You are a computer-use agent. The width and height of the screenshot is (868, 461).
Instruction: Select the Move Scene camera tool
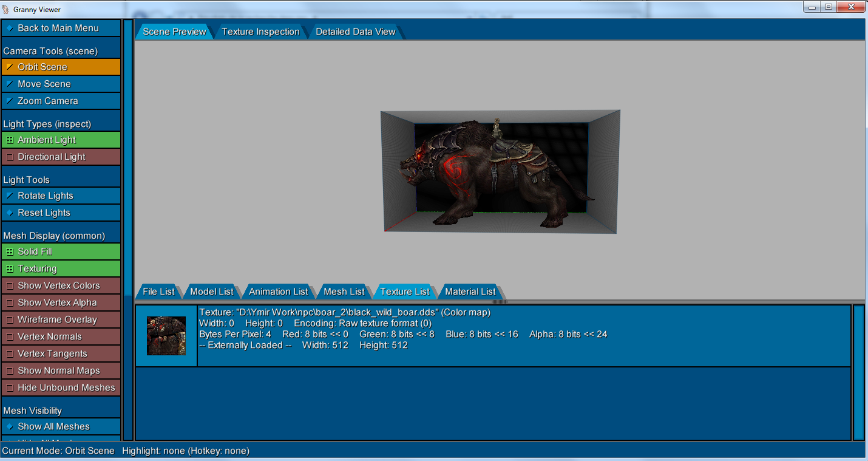tap(61, 84)
